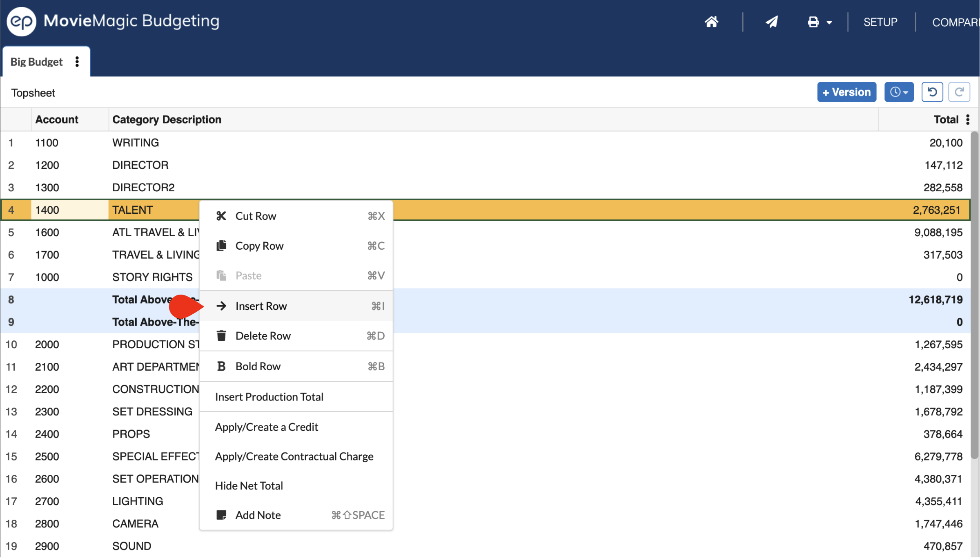Toggle Hide Net Total option
The width and height of the screenshot is (980, 559).
coord(249,486)
